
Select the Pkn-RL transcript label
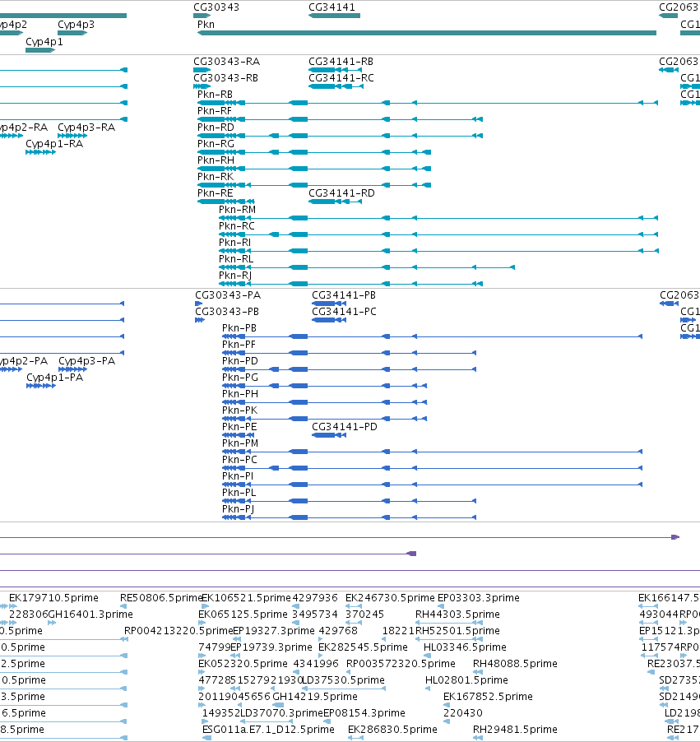236,259
